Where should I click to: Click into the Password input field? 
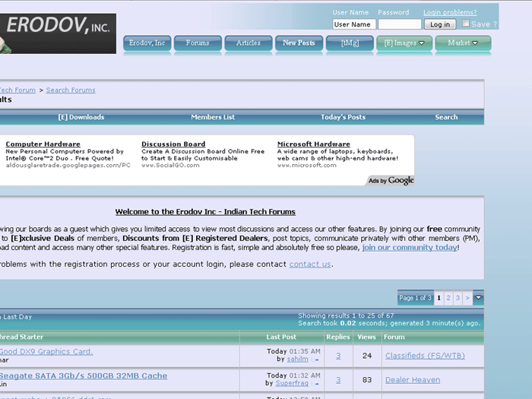click(x=399, y=24)
